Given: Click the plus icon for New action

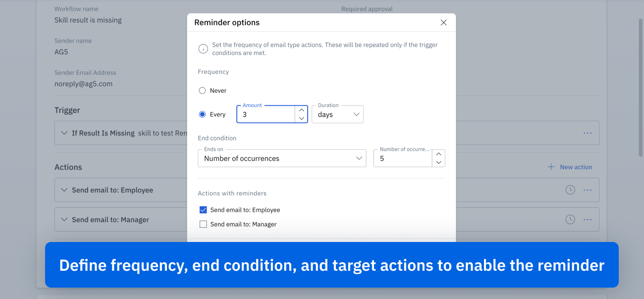Looking at the screenshot, I should [551, 167].
